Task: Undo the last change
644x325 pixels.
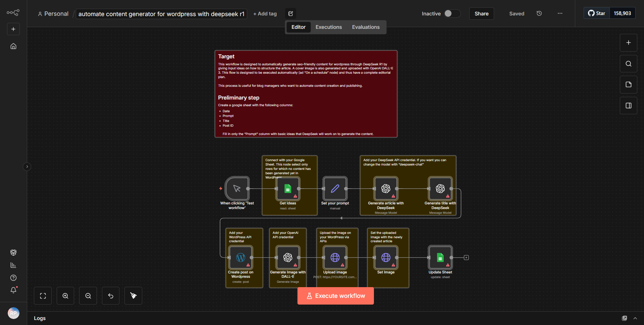Action: click(110, 296)
